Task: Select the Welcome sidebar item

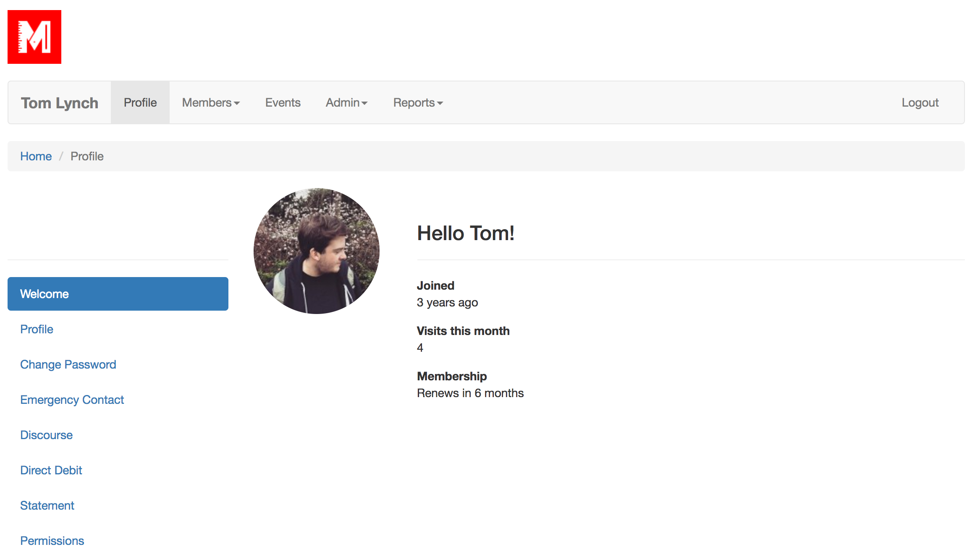Action: coord(118,294)
